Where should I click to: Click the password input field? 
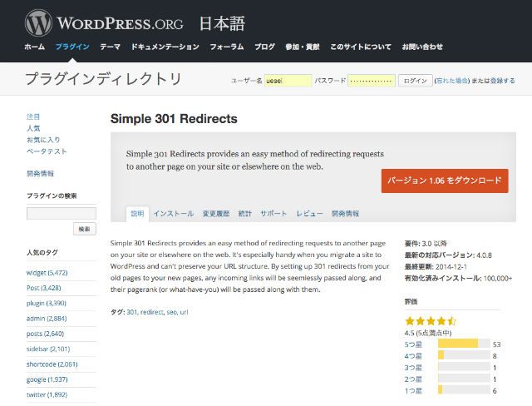(372, 81)
